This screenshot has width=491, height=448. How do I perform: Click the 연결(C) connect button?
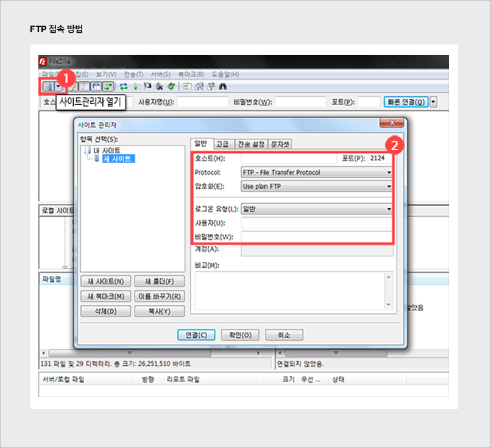[x=196, y=335]
